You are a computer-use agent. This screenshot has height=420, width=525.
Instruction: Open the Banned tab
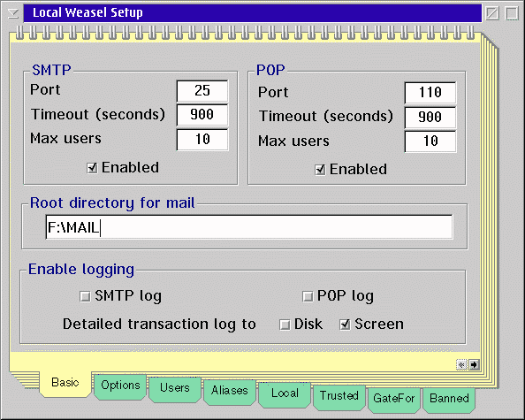point(449,400)
